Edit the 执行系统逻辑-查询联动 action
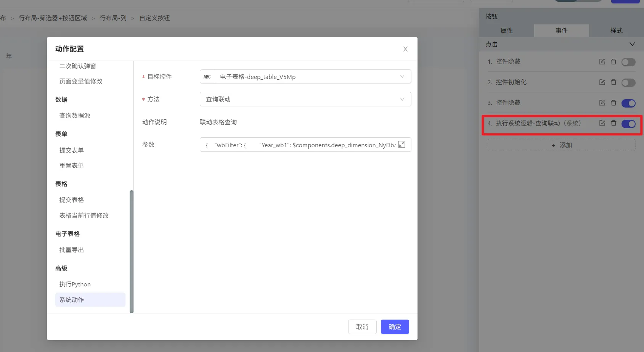 pos(602,123)
